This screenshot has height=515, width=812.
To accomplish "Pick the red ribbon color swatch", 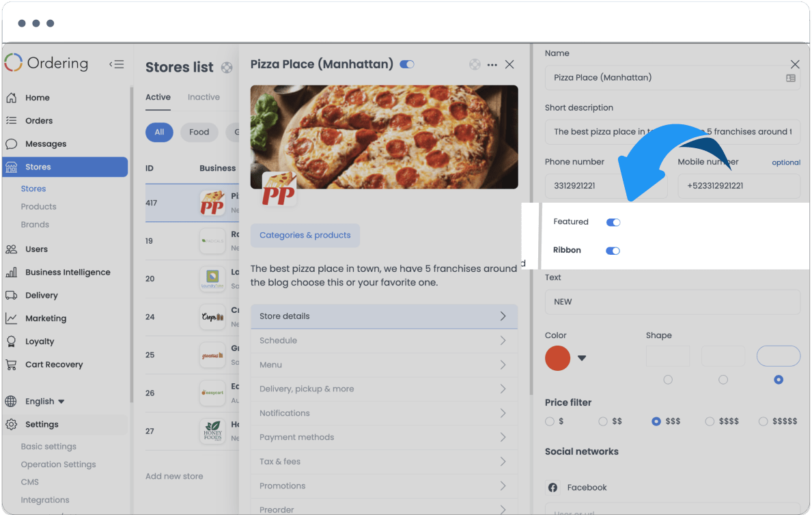I will [x=558, y=358].
